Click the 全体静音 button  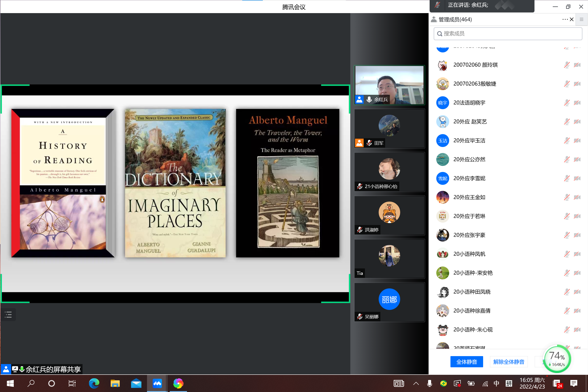pos(467,361)
